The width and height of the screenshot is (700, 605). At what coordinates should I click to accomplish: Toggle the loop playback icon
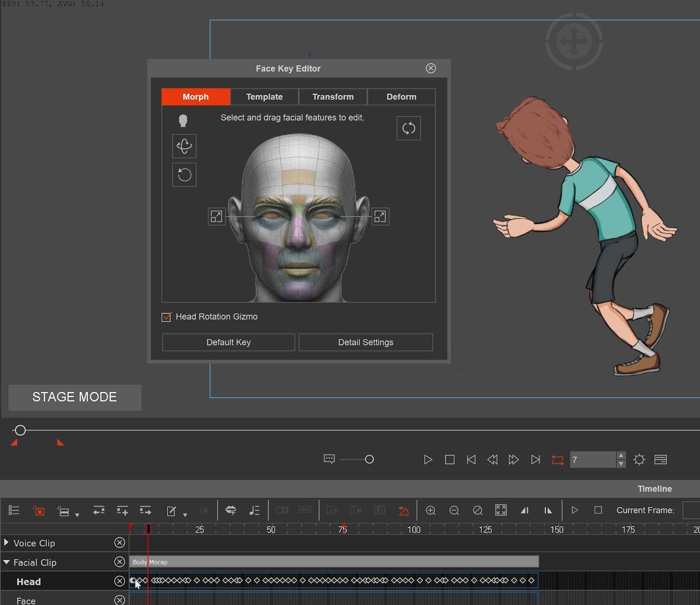tap(557, 460)
